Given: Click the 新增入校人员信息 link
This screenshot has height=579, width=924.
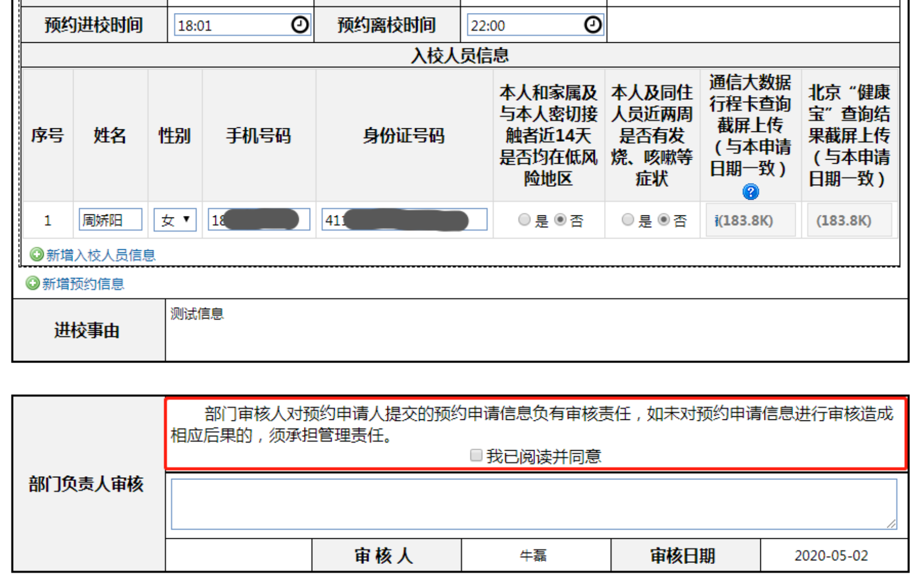Looking at the screenshot, I should 101,255.
